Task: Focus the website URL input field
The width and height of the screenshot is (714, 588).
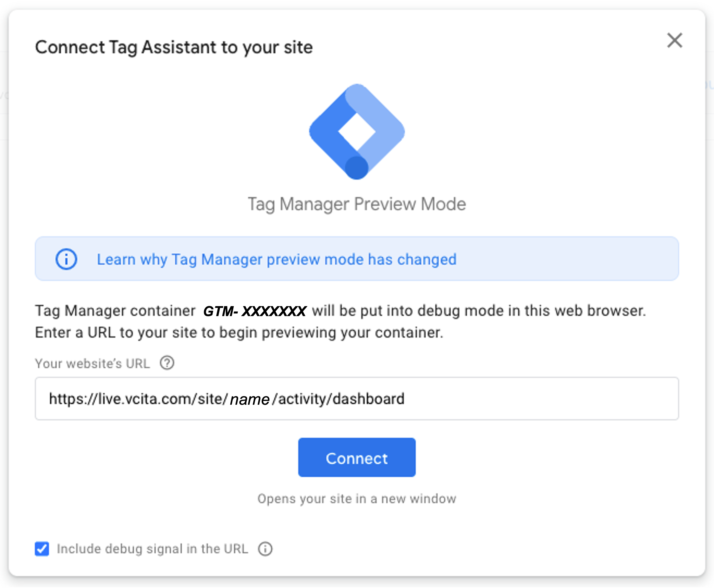Action: click(x=357, y=399)
